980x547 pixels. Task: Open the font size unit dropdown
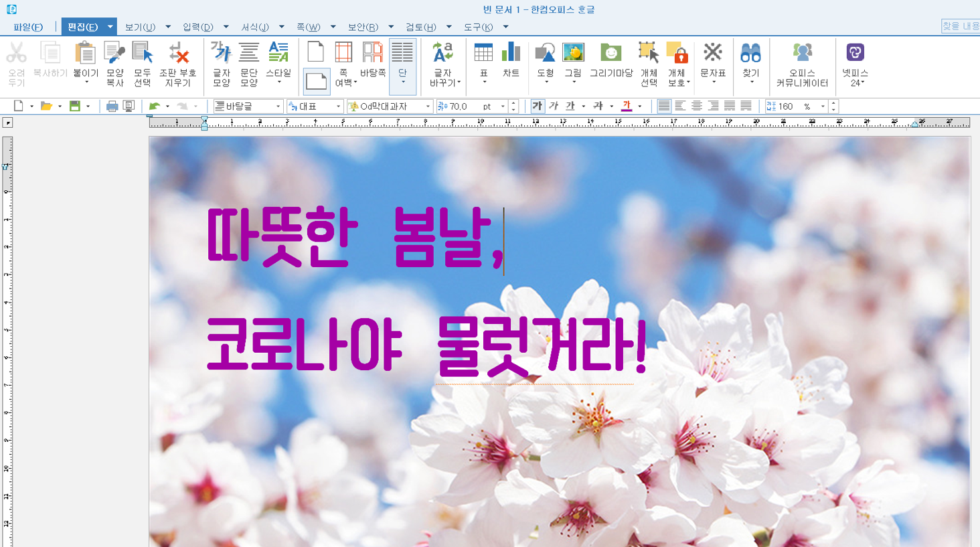[x=503, y=106]
